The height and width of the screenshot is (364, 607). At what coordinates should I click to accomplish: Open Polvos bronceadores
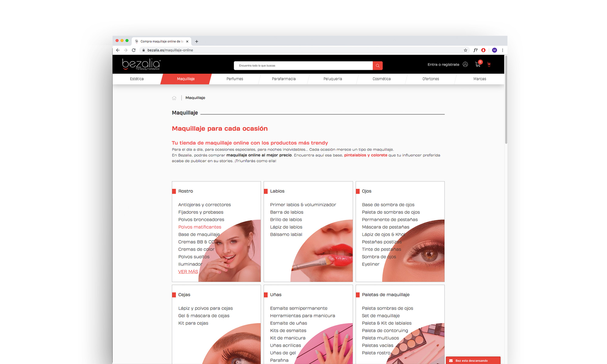[201, 220]
